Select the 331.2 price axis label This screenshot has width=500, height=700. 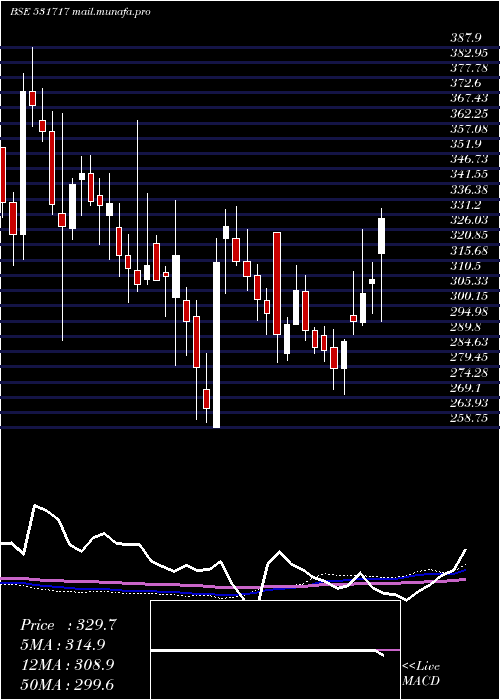(466, 205)
